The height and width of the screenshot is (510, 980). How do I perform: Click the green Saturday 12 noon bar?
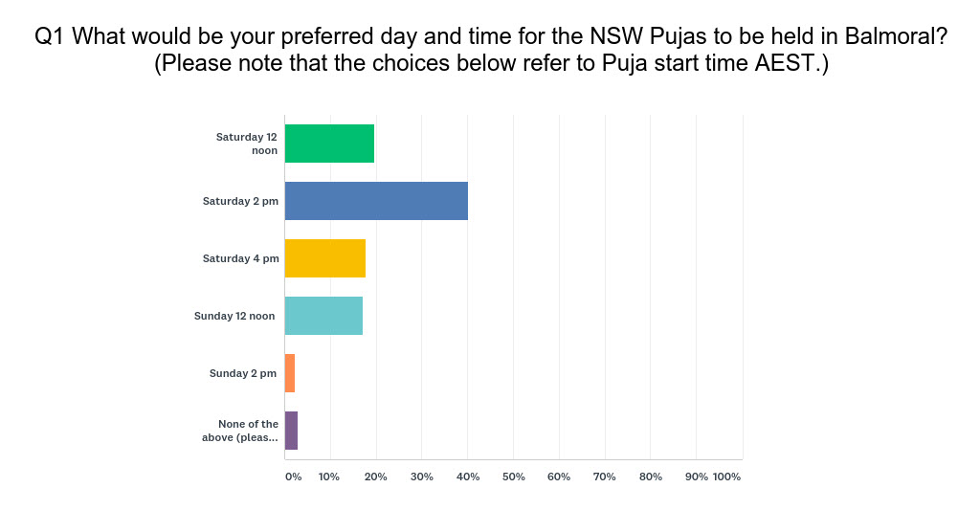point(329,144)
